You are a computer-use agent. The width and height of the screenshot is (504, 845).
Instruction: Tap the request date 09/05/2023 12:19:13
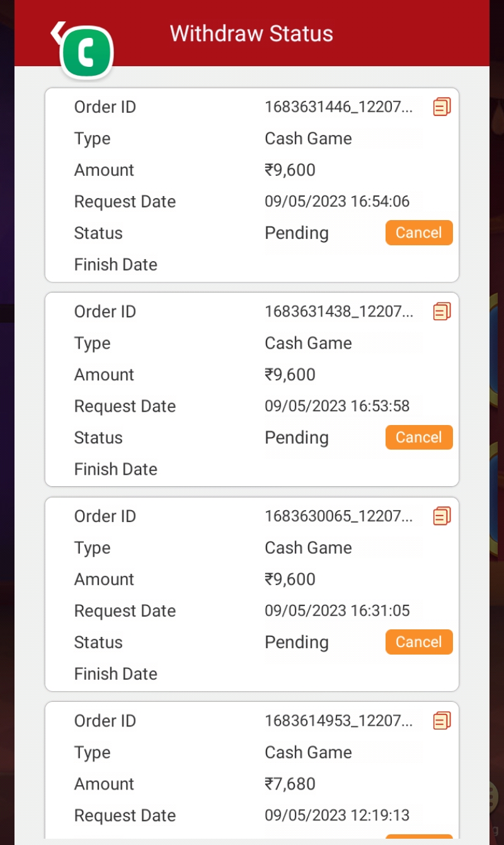337,815
